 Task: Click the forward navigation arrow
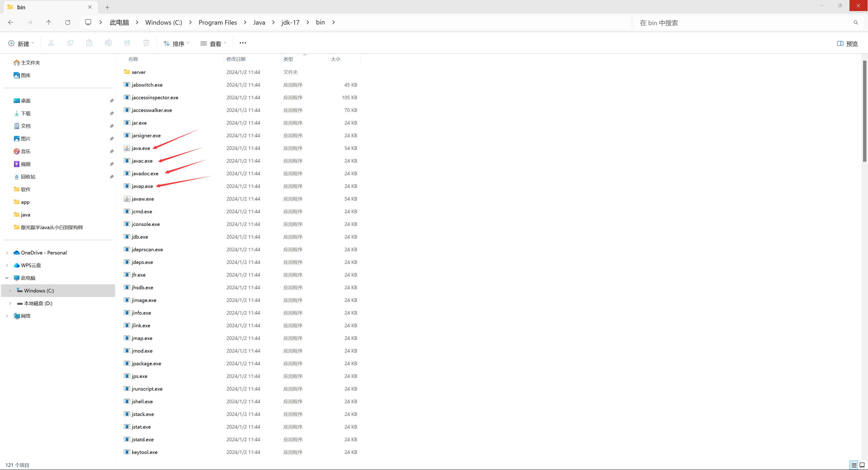30,22
